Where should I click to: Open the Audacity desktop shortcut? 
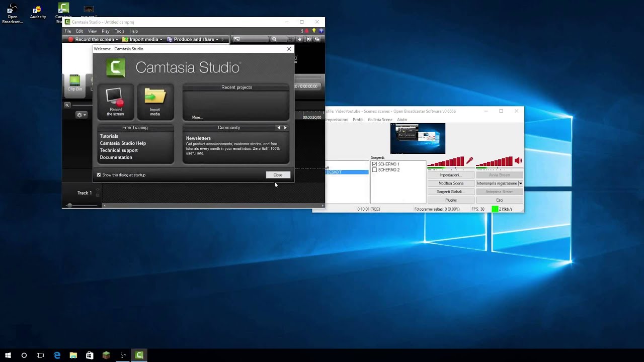[x=38, y=13]
